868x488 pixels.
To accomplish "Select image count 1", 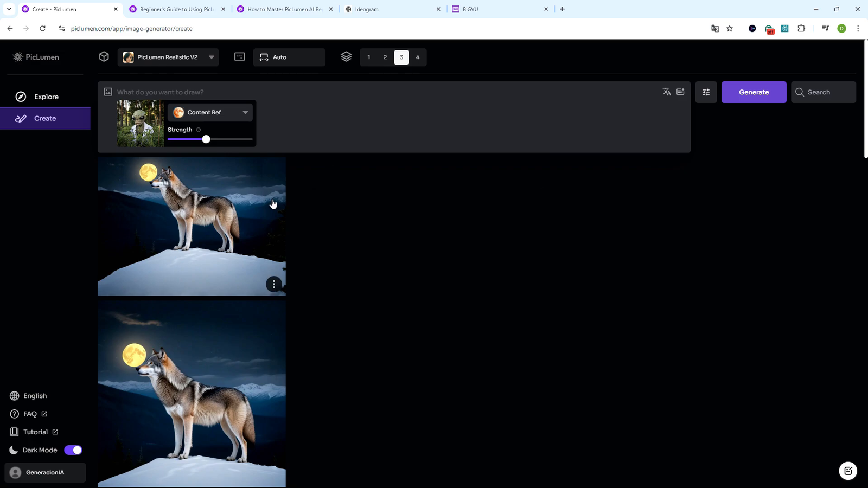I will 369,57.
